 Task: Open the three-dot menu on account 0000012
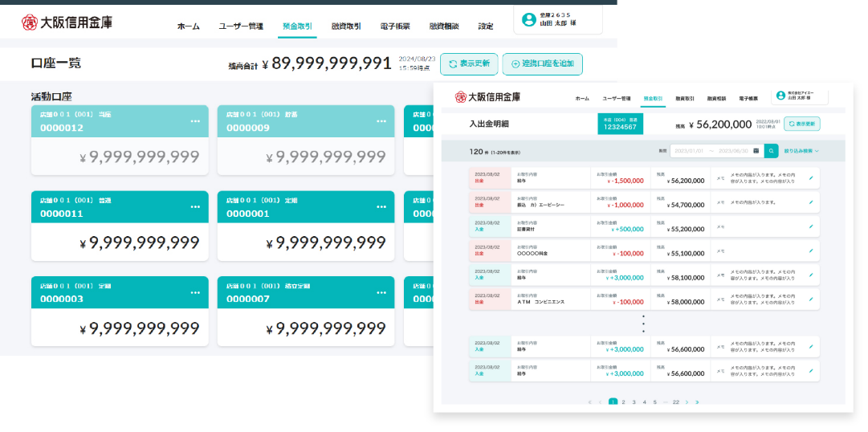(195, 121)
